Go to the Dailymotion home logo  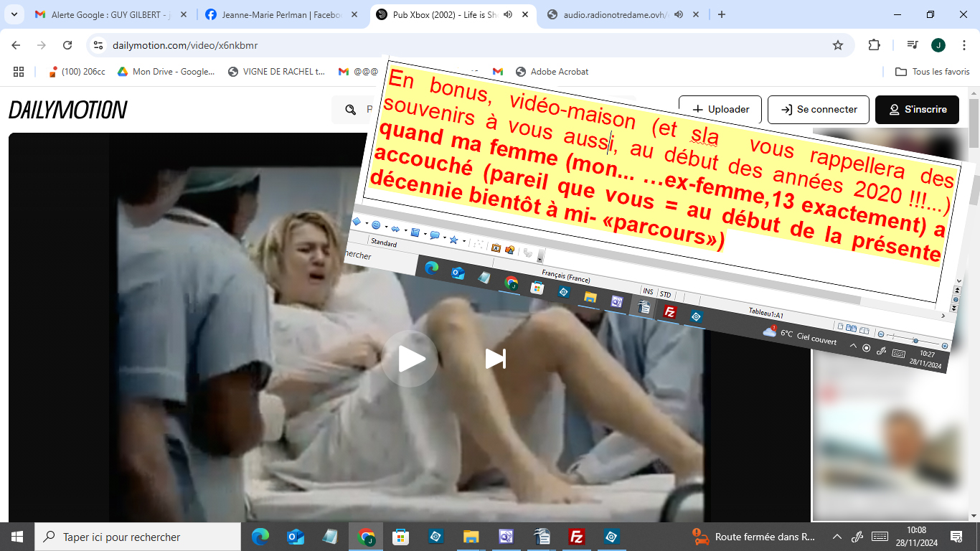(68, 110)
